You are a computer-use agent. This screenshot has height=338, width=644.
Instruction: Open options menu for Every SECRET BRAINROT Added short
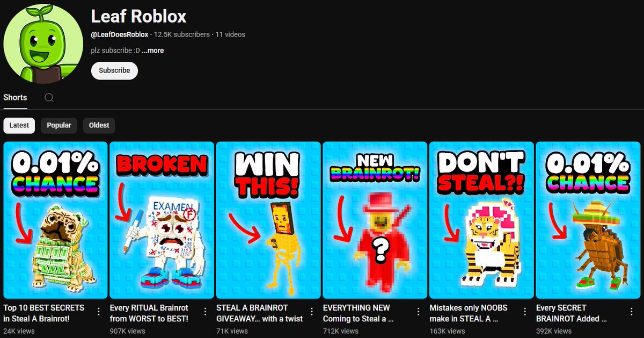(x=632, y=312)
